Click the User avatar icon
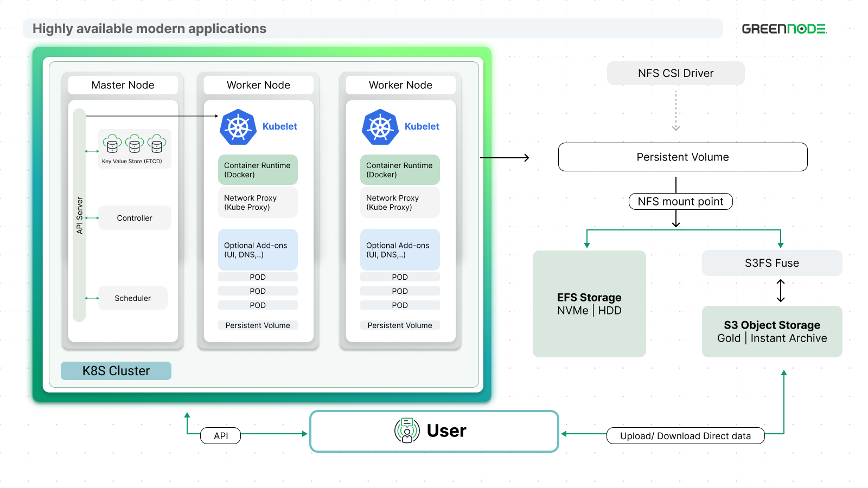 [x=407, y=431]
